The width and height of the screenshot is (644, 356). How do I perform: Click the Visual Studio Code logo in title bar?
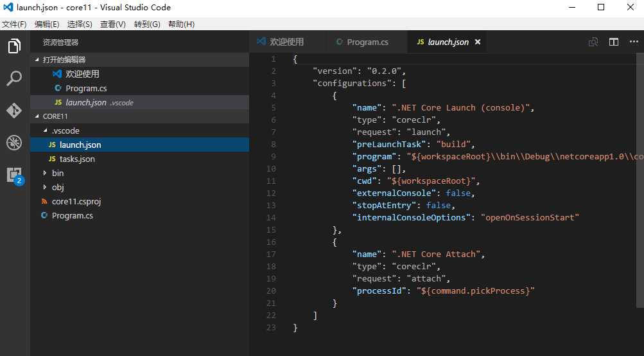point(8,7)
